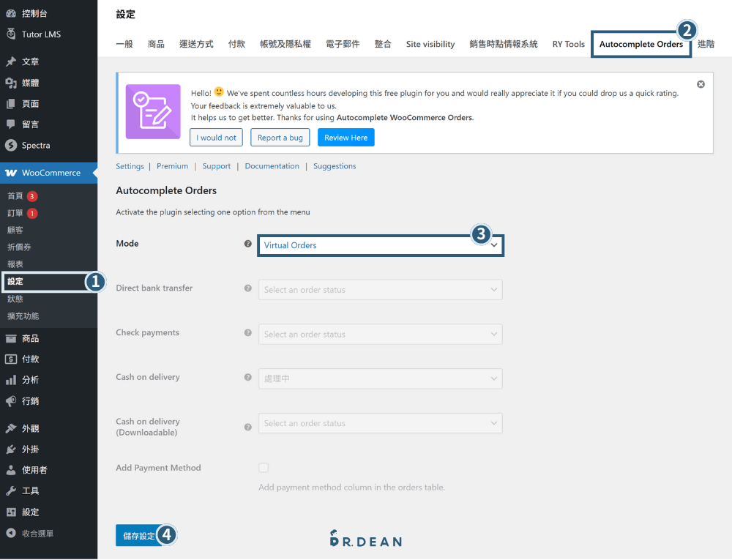
Task: Enable the Add Payment Method checkbox
Action: point(263,468)
